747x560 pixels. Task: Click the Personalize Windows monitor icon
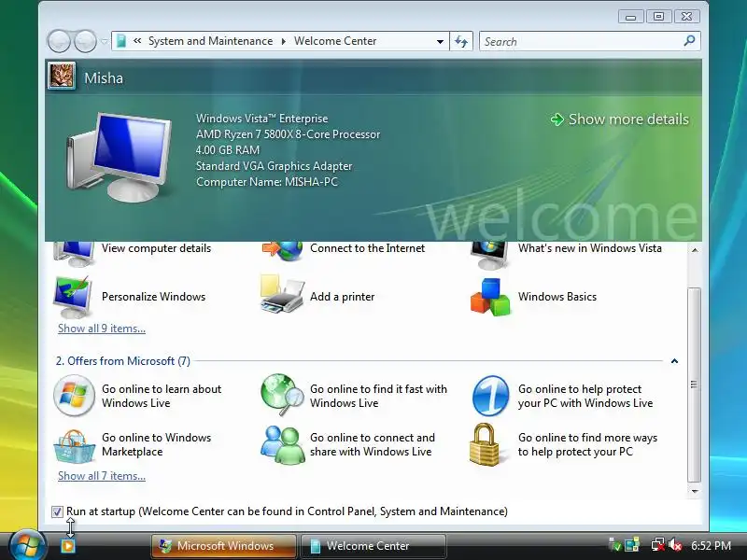pos(73,297)
